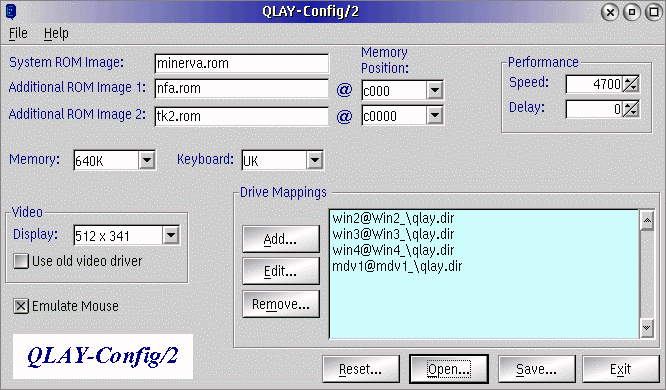The image size is (666, 390).
Task: Open the Help menu
Action: [56, 33]
